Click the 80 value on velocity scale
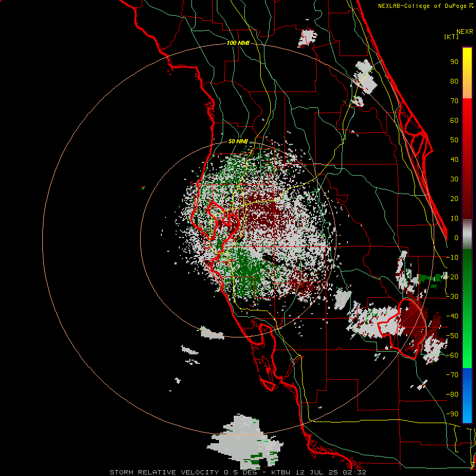The width and height of the screenshot is (476, 476). tap(454, 81)
